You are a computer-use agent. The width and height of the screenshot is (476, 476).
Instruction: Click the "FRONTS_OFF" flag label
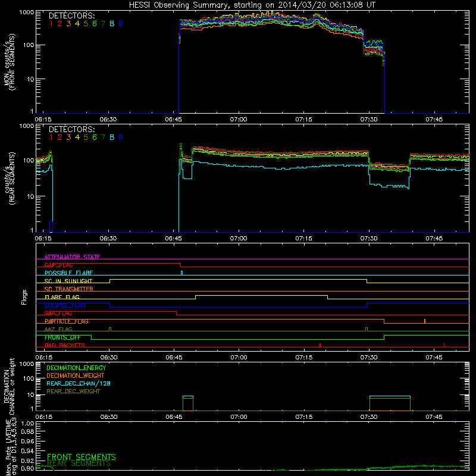coord(62,337)
